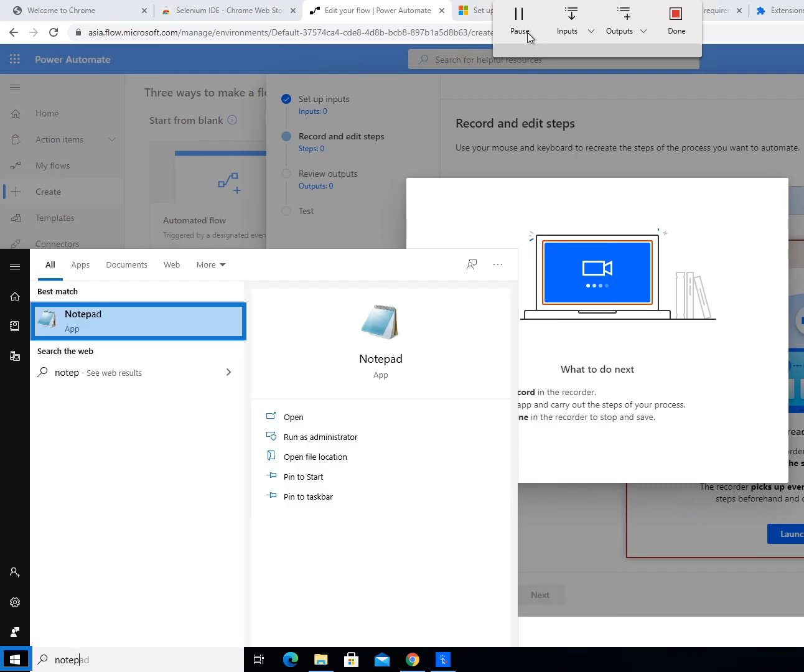Expand the Action items chevron

tap(112, 139)
